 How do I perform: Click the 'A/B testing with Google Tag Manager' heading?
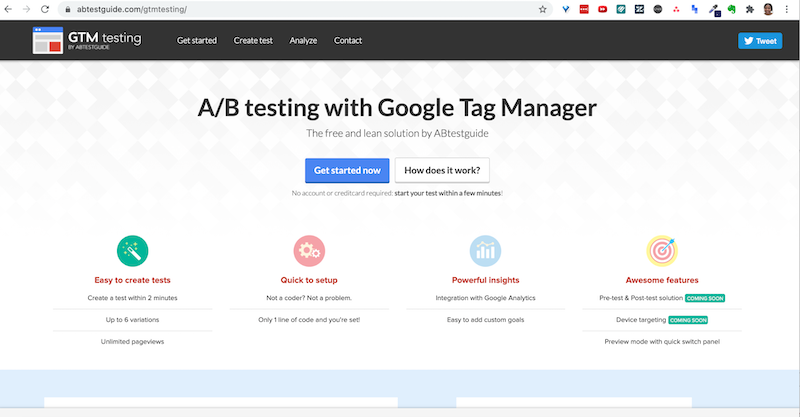(397, 108)
